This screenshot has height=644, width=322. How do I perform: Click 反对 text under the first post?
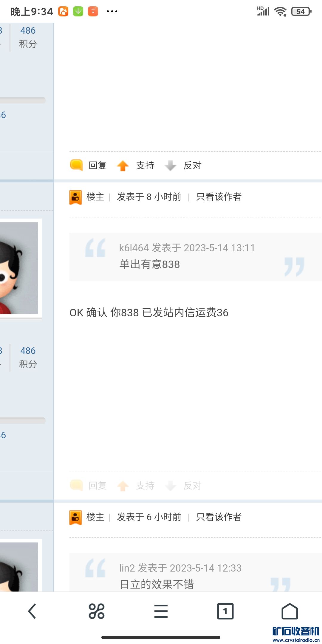[193, 165]
